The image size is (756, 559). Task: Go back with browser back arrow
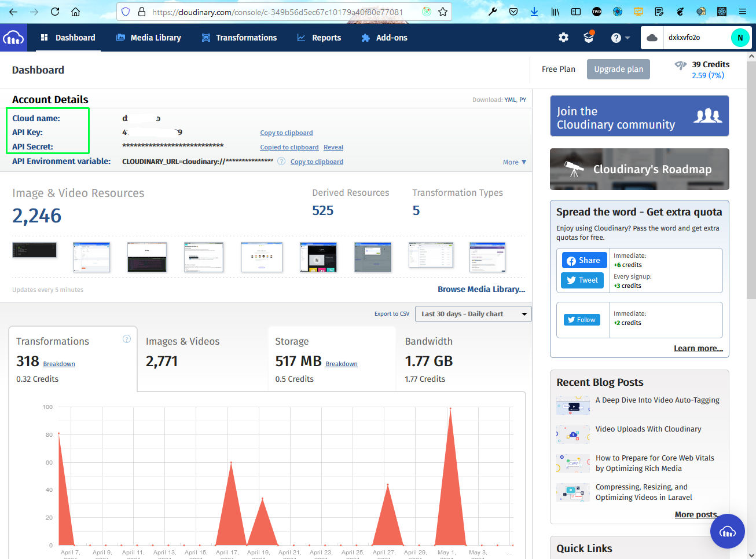(x=13, y=12)
